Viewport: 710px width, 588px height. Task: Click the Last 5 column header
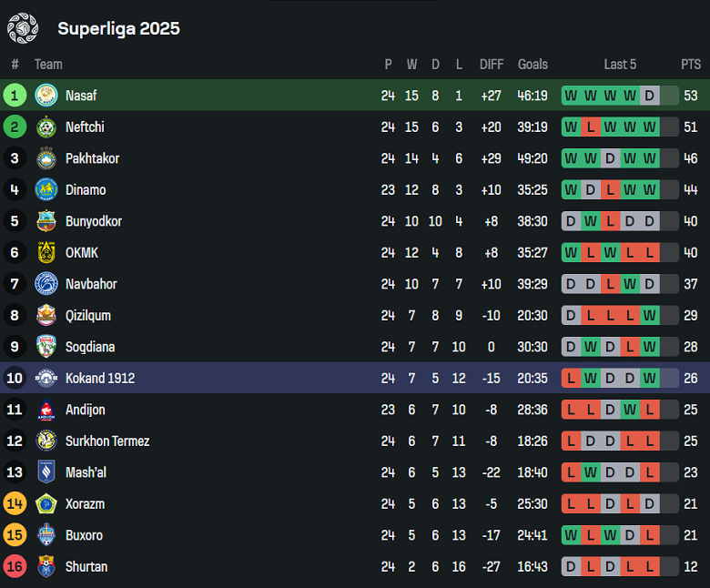click(x=620, y=65)
